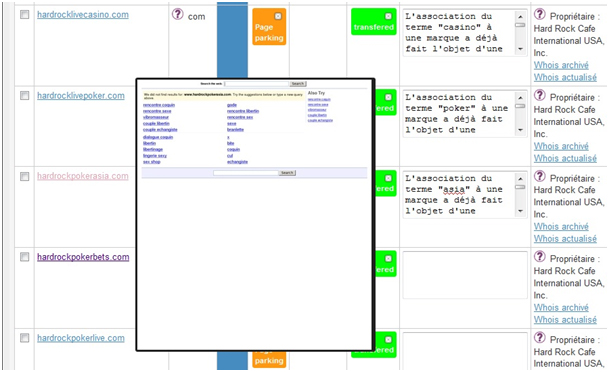
Task: Click the poker comment box up arrow
Action: click(520, 98)
